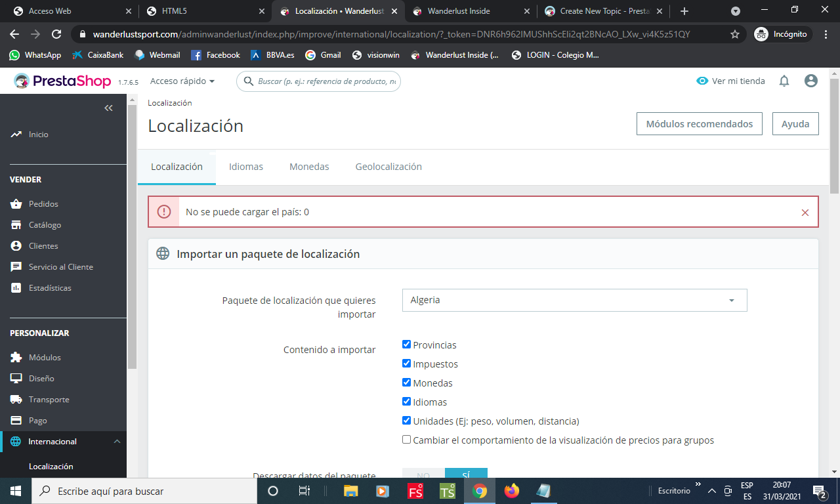
Task: Click the Diseño monitor icon
Action: 16,379
